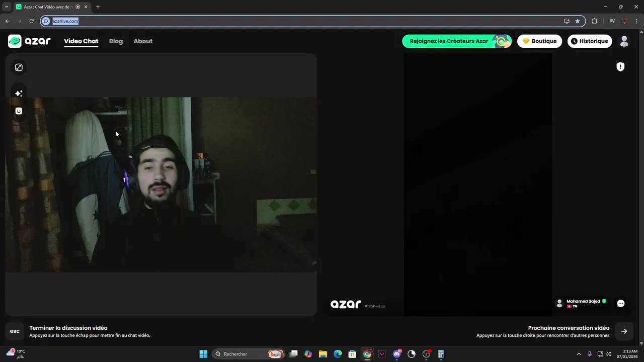
Task: Open the chat message bubble icon
Action: [621, 303]
